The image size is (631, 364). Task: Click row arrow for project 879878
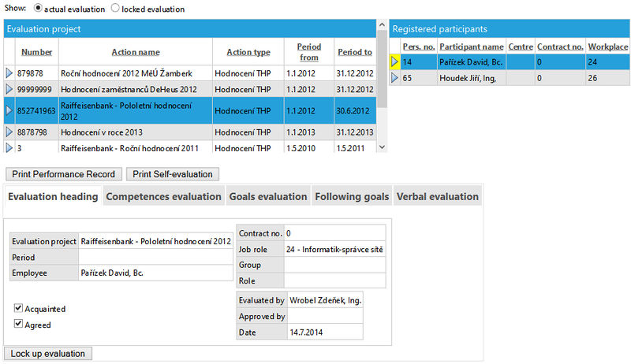(x=9, y=73)
